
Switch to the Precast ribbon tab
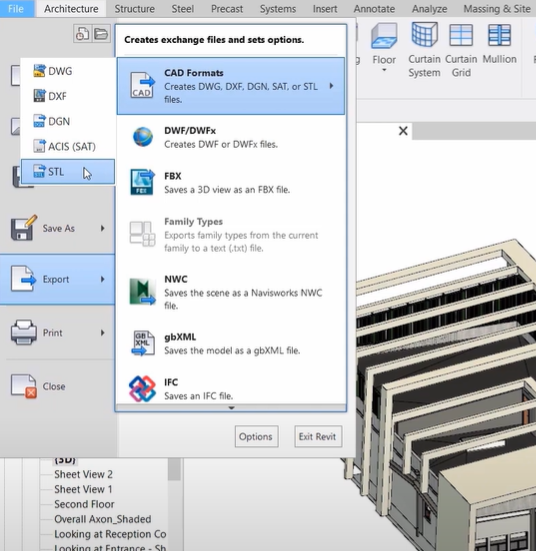(227, 8)
